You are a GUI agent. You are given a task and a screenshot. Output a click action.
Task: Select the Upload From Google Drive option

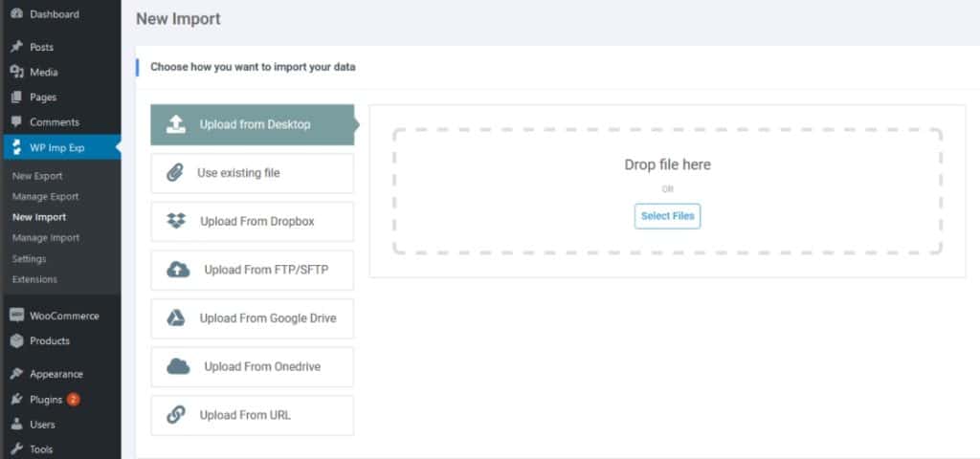[252, 317]
